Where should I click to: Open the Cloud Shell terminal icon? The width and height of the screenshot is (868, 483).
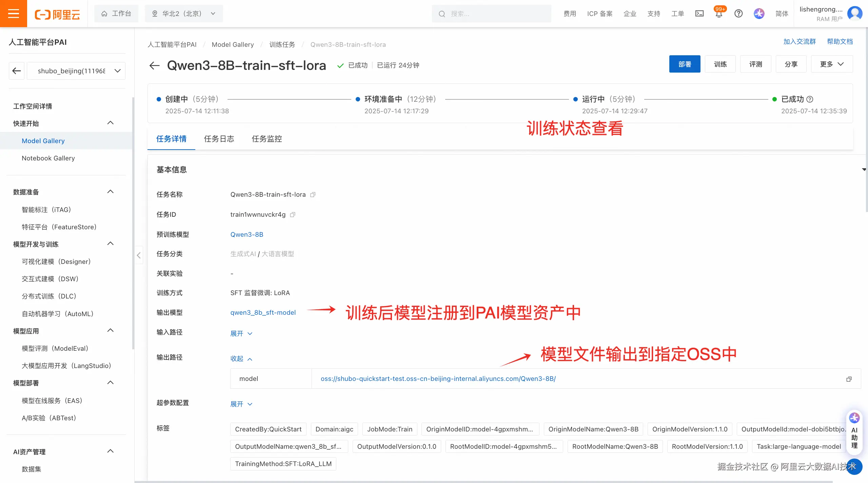(x=699, y=14)
